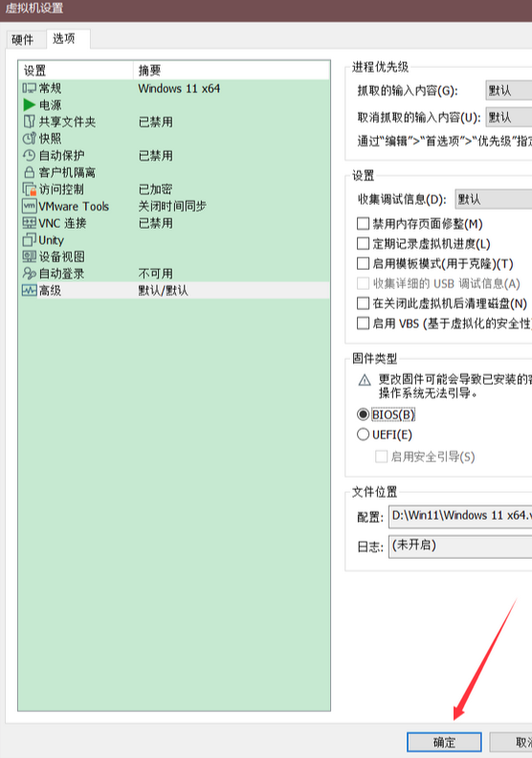Screen dimensions: 532x758
Task: Click the Windows 11 x64 summary text
Action: (179, 88)
